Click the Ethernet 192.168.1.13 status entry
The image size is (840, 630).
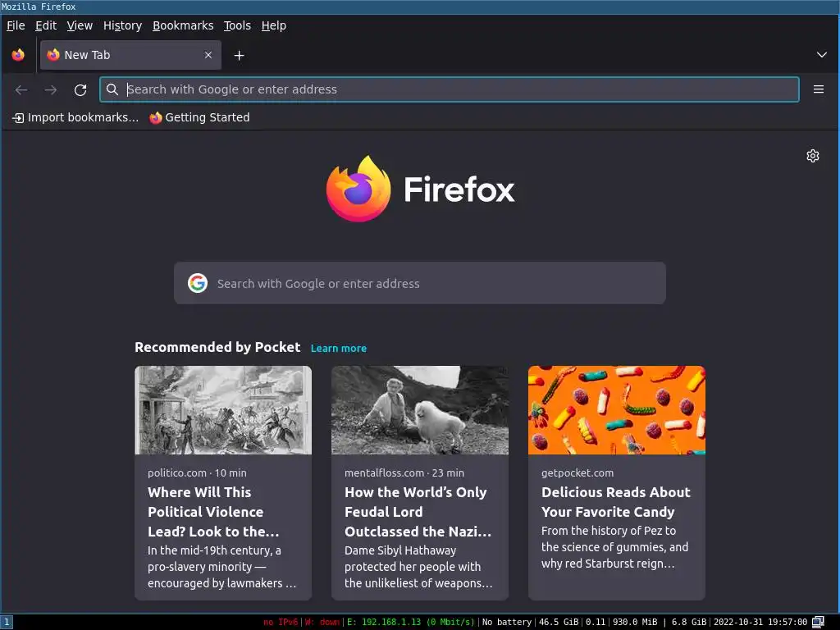[410, 622]
